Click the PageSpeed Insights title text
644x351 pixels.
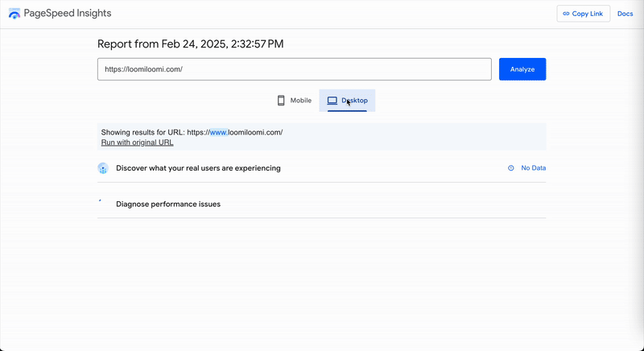point(68,13)
